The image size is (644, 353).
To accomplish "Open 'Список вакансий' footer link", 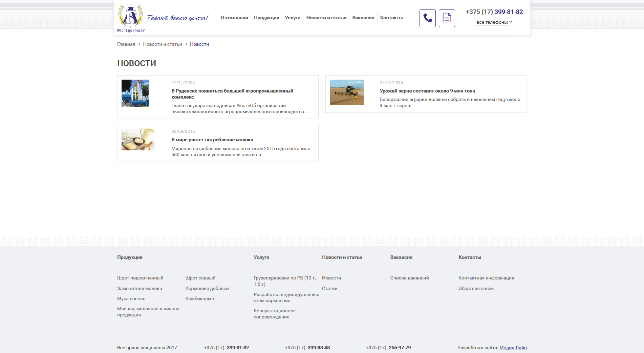I will pyautogui.click(x=409, y=278).
